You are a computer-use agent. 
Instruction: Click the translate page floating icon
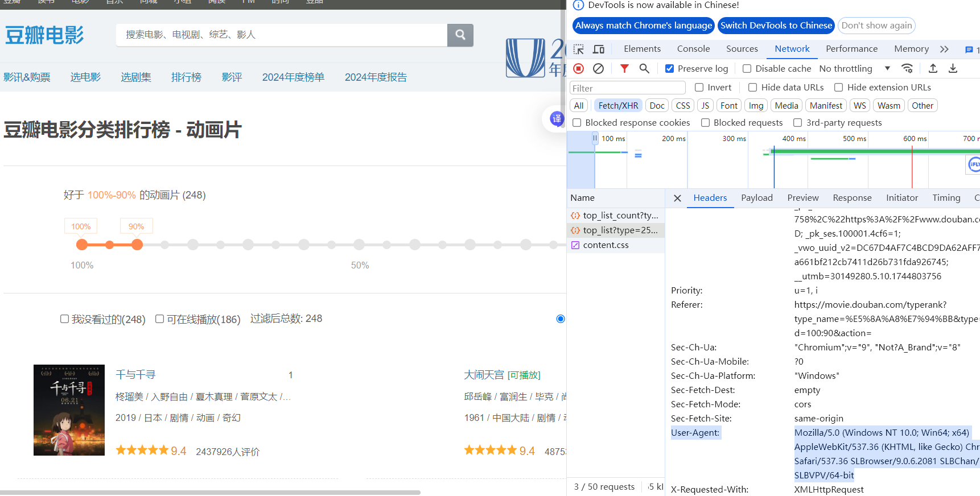(556, 119)
